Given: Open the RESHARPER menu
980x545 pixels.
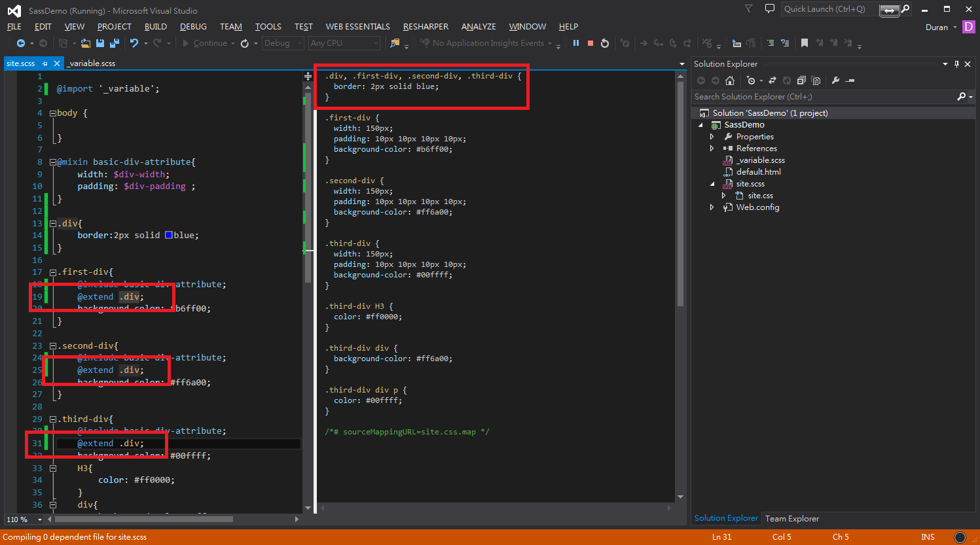Looking at the screenshot, I should [x=426, y=27].
